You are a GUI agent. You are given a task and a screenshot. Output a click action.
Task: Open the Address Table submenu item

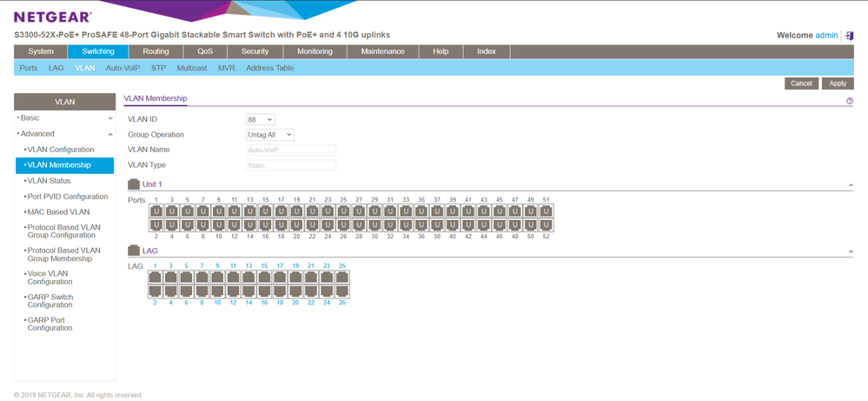pos(270,68)
